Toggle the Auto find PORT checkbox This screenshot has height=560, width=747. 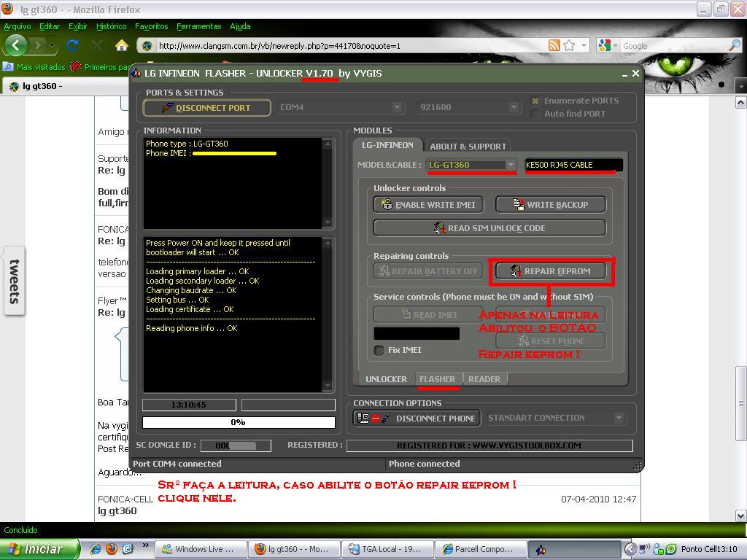click(x=535, y=114)
